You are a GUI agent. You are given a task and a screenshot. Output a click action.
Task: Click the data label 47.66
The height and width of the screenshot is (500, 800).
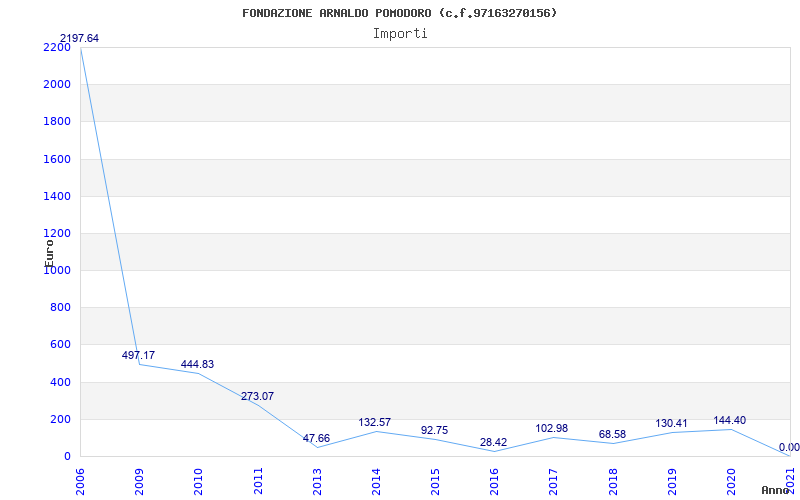pyautogui.click(x=316, y=438)
